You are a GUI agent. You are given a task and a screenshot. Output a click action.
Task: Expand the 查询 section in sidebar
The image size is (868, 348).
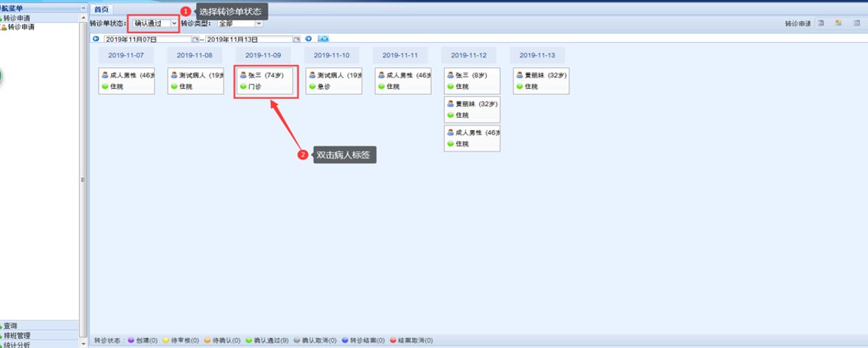pos(10,326)
